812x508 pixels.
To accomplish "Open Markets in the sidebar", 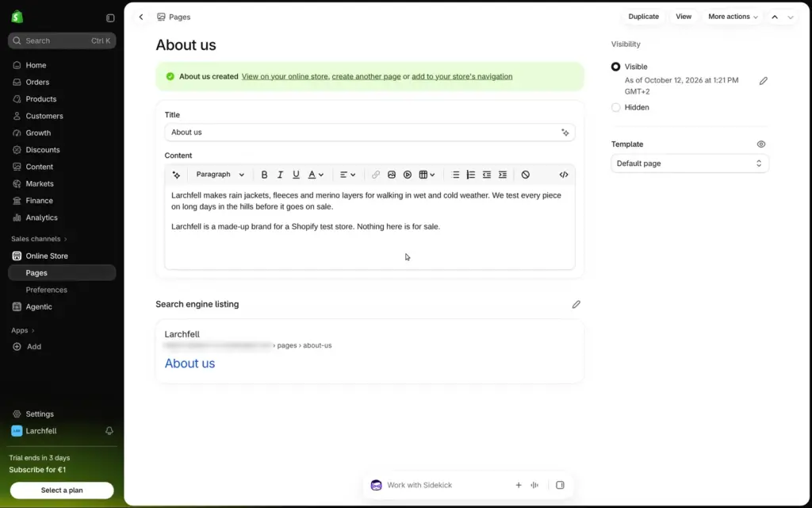I will click(x=62, y=183).
